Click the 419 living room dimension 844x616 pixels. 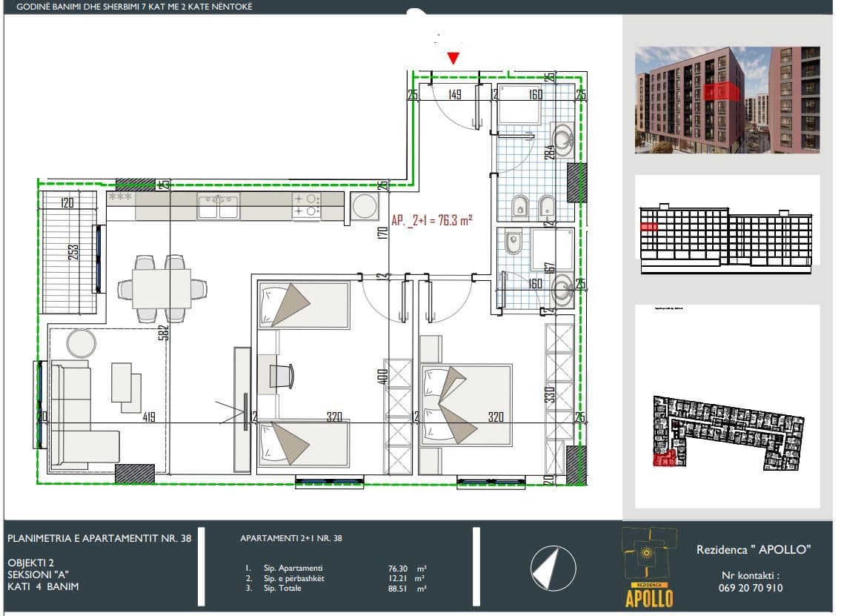[x=149, y=417]
